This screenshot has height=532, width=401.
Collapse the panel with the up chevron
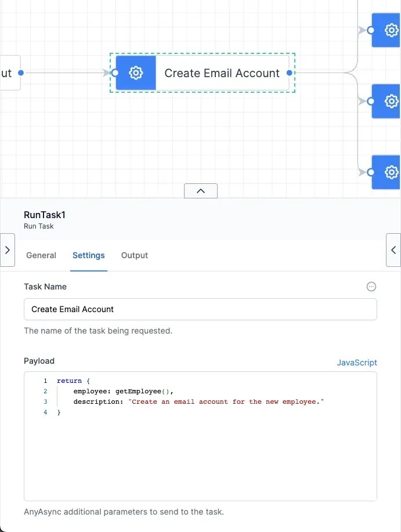point(201,190)
